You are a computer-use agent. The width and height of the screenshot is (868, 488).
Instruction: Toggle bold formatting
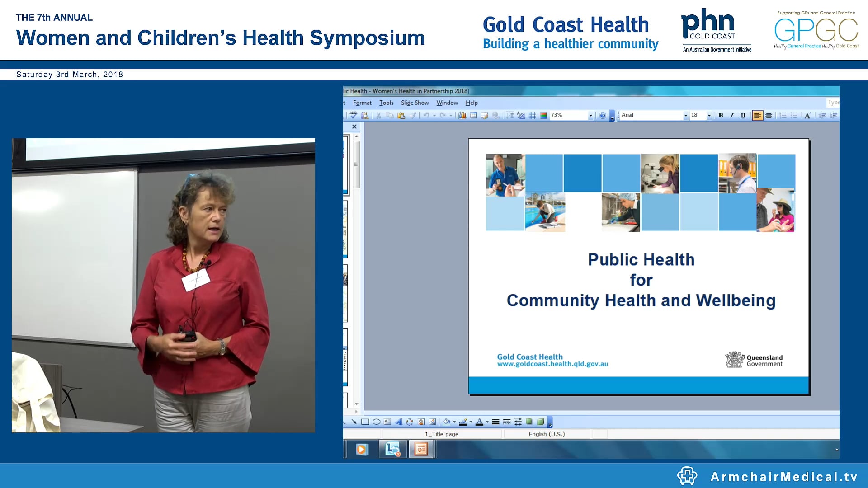tap(721, 116)
